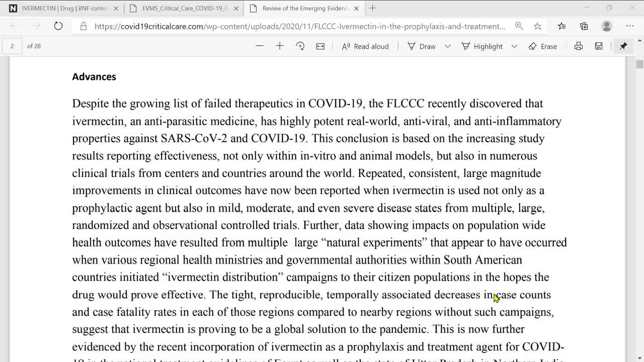Open the Collections icon
Image resolution: width=644 pixels, height=362 pixels.
(x=584, y=26)
